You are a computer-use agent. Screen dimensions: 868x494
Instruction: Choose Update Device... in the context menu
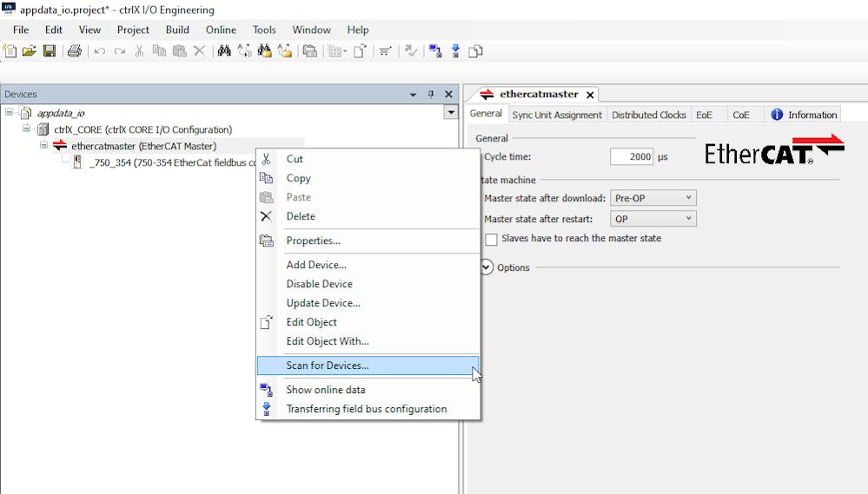(x=368, y=303)
